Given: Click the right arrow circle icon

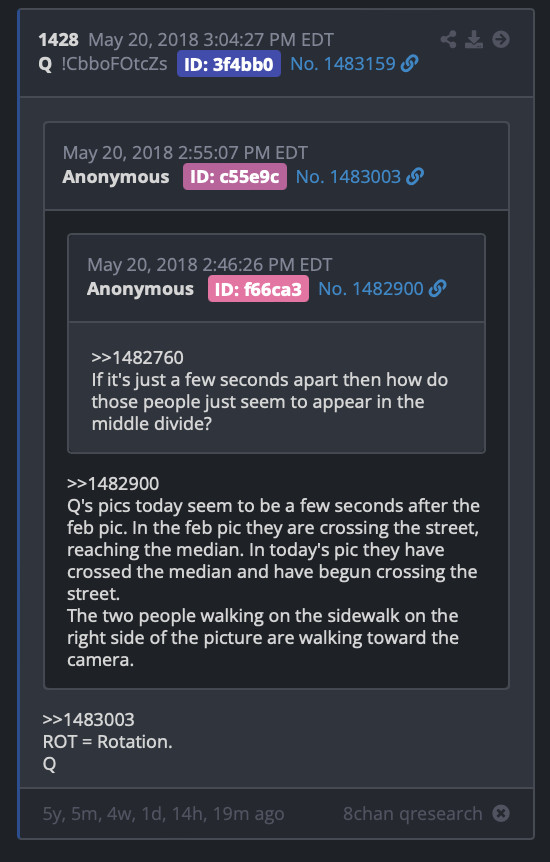Looking at the screenshot, I should point(500,40).
